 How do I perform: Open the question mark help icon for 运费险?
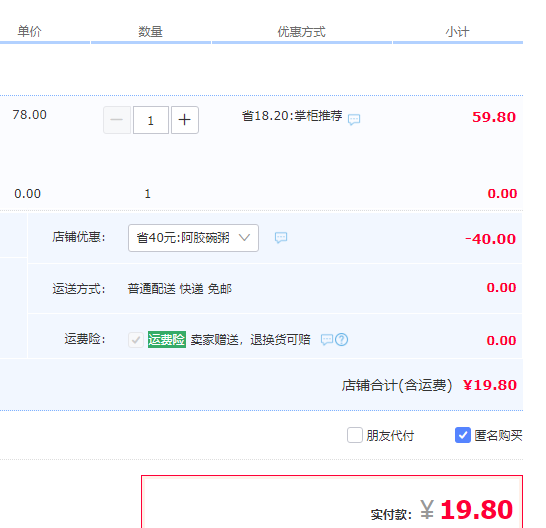[342, 339]
